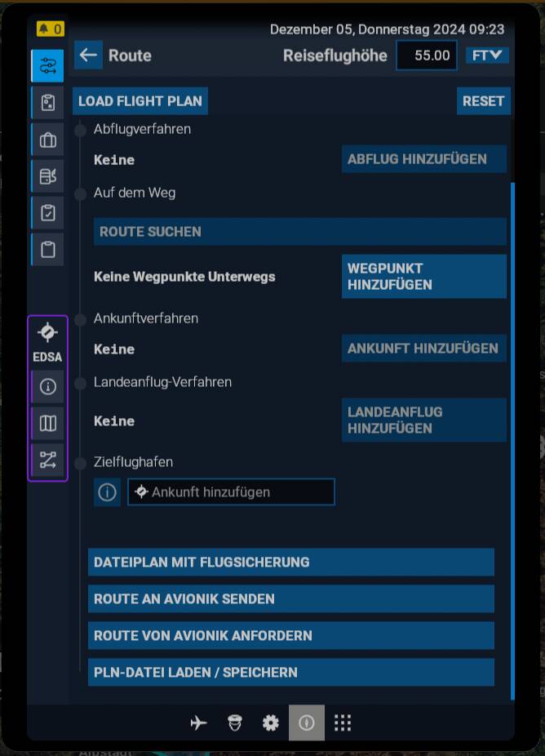Switch to airplane tab in bottom bar
This screenshot has width=545, height=756.
pos(198,723)
